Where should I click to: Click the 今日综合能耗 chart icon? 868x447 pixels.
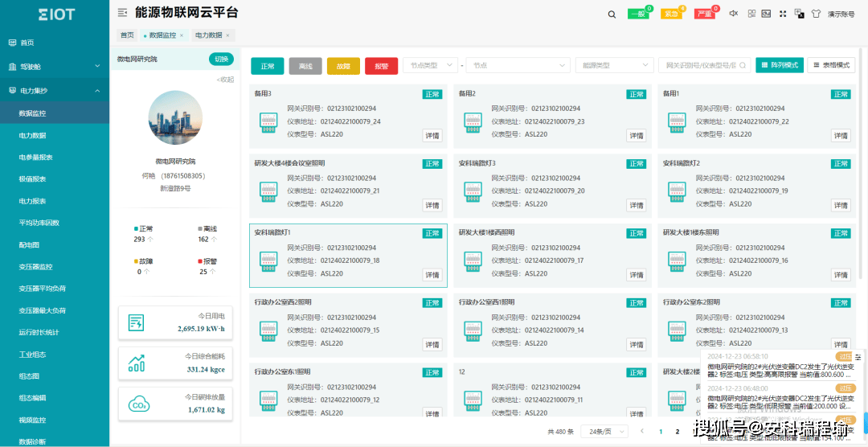click(136, 363)
